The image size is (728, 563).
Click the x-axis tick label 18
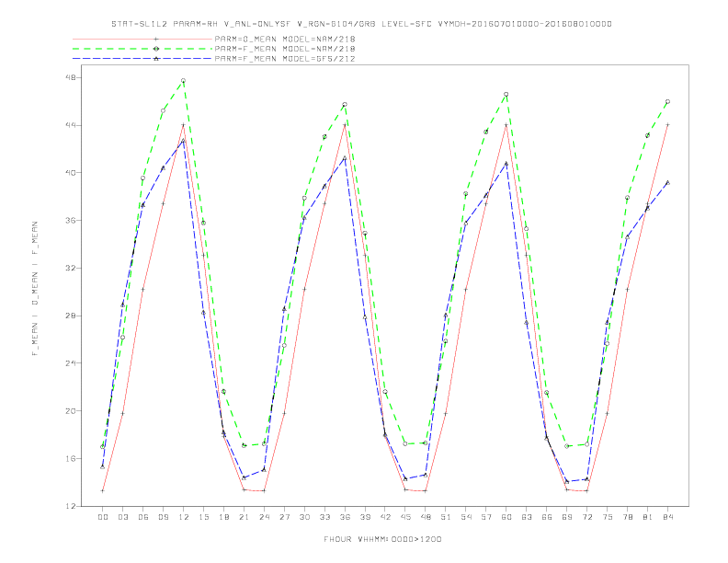(223, 517)
